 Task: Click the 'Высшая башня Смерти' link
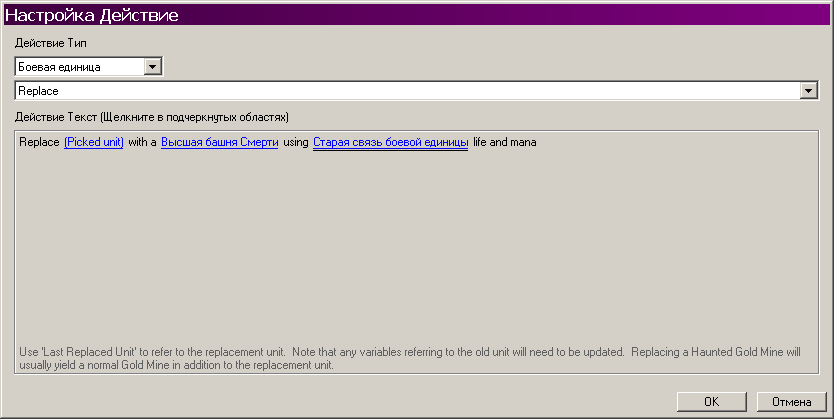[220, 143]
